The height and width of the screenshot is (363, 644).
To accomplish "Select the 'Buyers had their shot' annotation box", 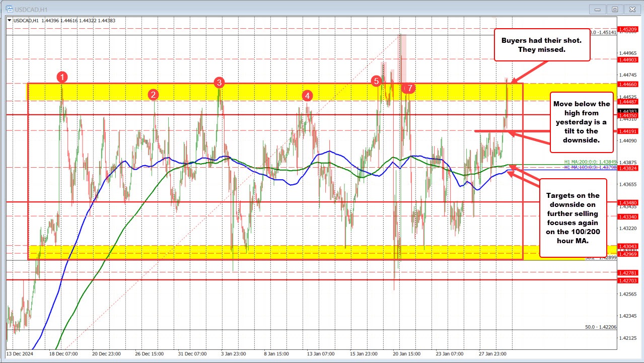I will click(x=542, y=44).
